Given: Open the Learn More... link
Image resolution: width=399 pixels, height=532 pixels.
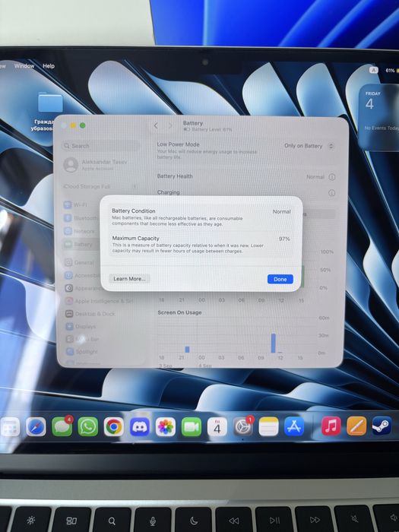Looking at the screenshot, I should pos(129,279).
